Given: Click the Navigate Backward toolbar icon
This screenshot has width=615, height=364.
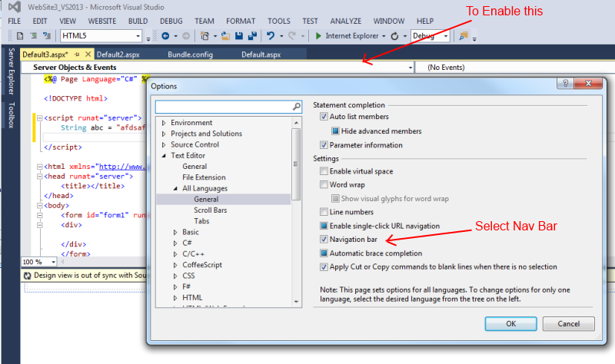Looking at the screenshot, I should click(166, 36).
